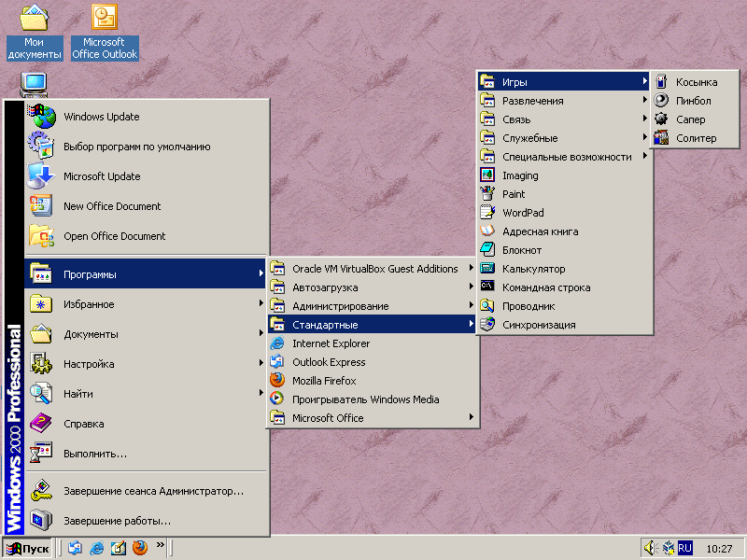Select the My Computer desktop icon
Image resolution: width=747 pixels, height=560 pixels.
click(34, 85)
